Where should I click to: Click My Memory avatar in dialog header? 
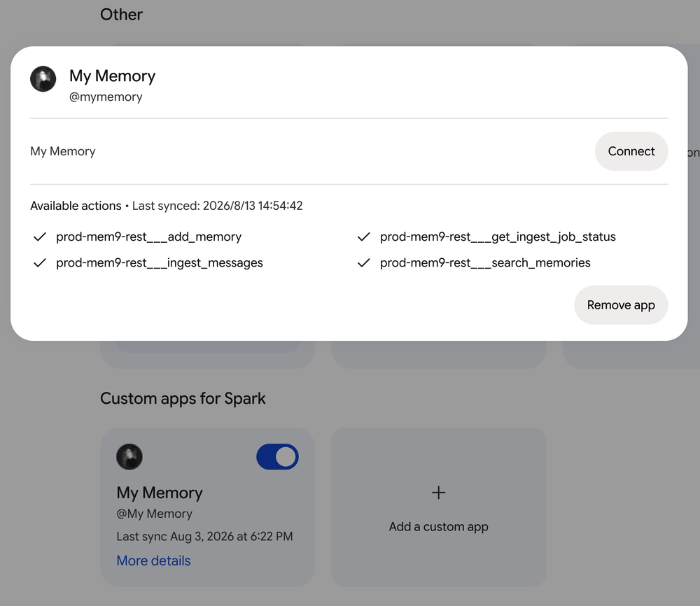[43, 79]
